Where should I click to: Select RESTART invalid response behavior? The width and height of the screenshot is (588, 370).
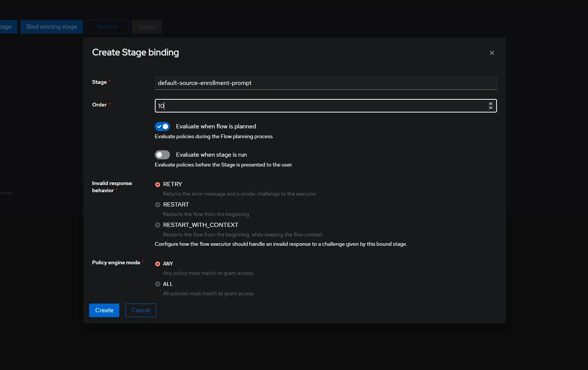(x=158, y=205)
